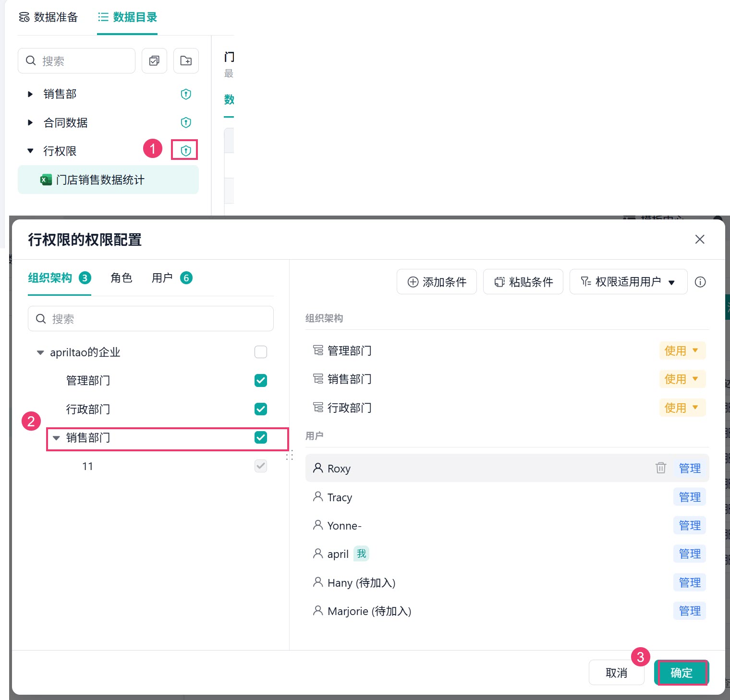Open 使用 dropdown for 行政部门
This screenshot has height=700, width=730.
point(682,408)
